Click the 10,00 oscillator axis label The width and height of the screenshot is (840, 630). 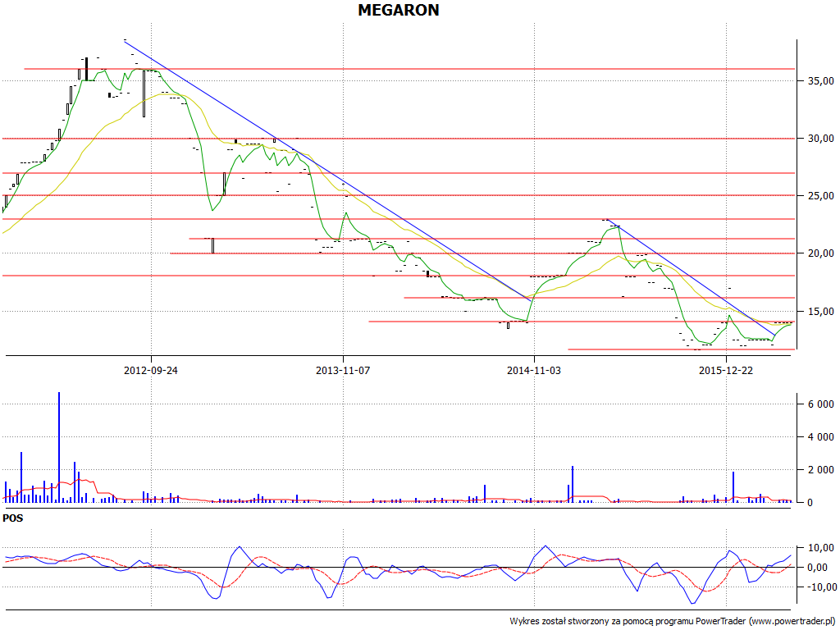[x=820, y=548]
